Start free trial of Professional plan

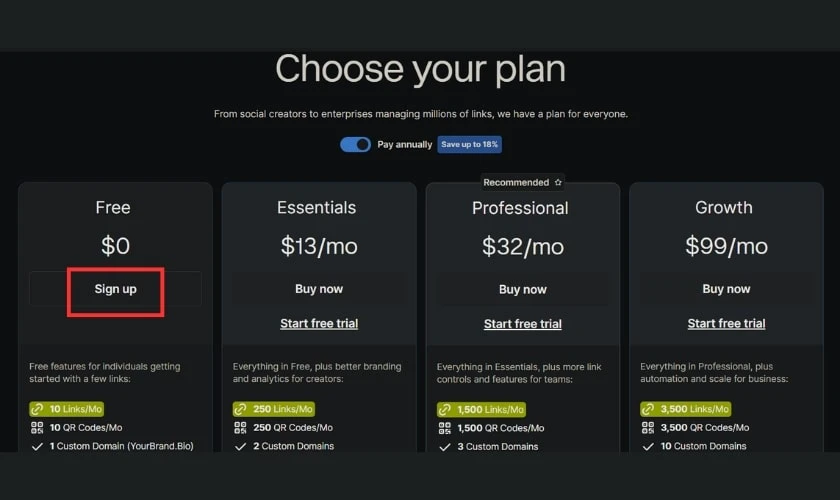coord(522,324)
